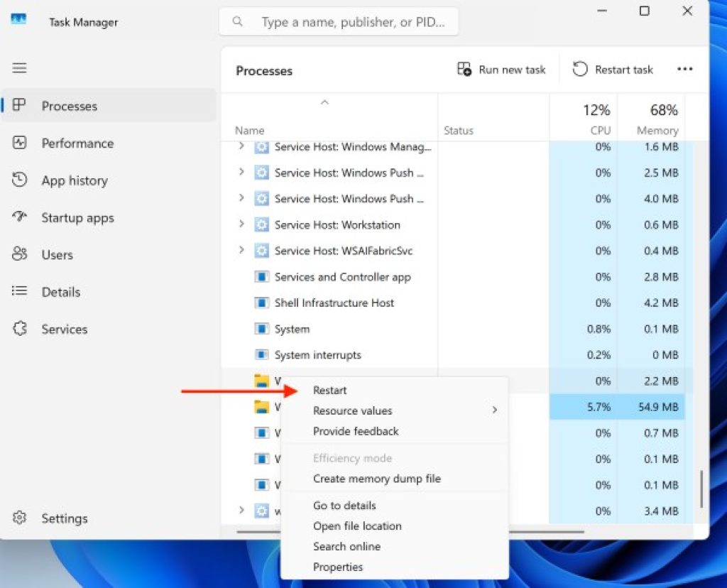This screenshot has width=727, height=588.
Task: Expand the three-dot overflow menu
Action: 684,69
